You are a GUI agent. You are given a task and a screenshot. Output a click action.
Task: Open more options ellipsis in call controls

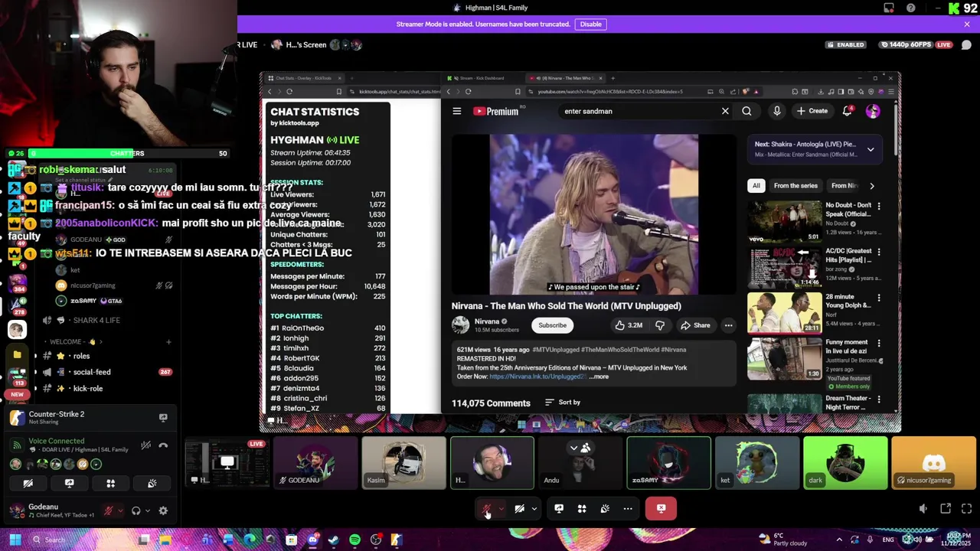628,509
